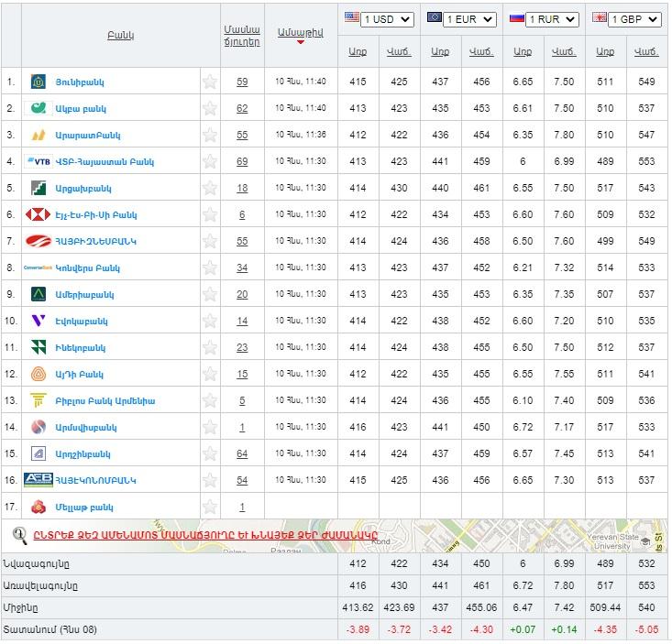Click the Evocabank logo icon

point(39,321)
